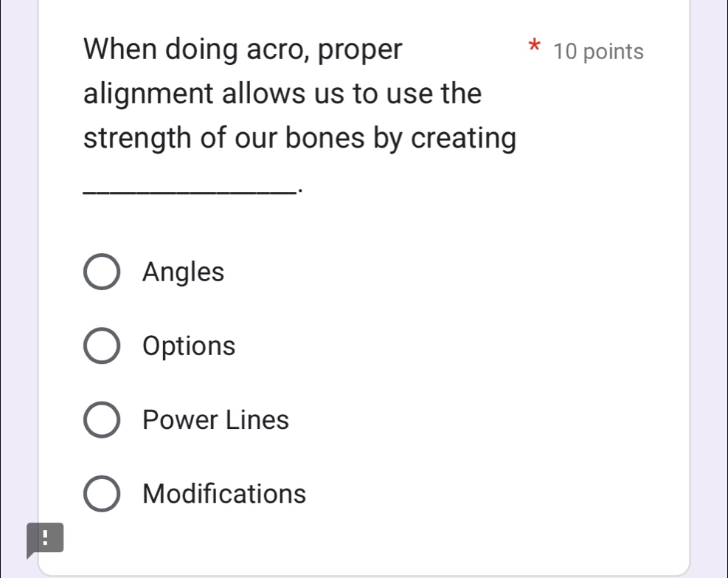Click the "Modifications" answer label text
The width and height of the screenshot is (728, 578).
(x=224, y=494)
